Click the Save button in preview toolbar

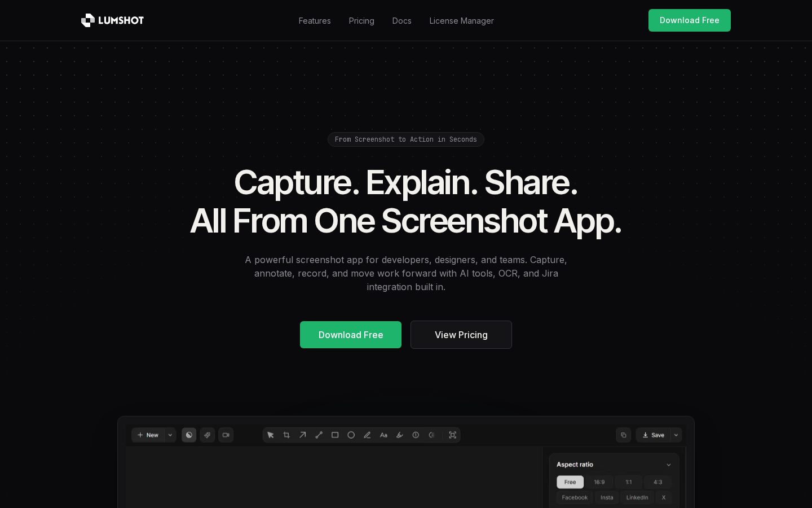(x=653, y=435)
